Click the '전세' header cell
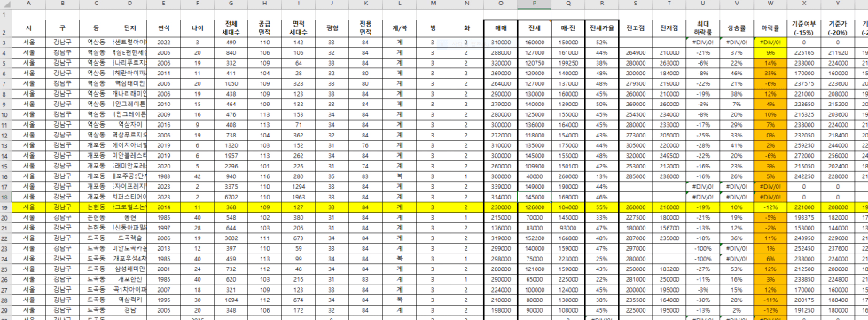868x320 pixels. coord(535,28)
